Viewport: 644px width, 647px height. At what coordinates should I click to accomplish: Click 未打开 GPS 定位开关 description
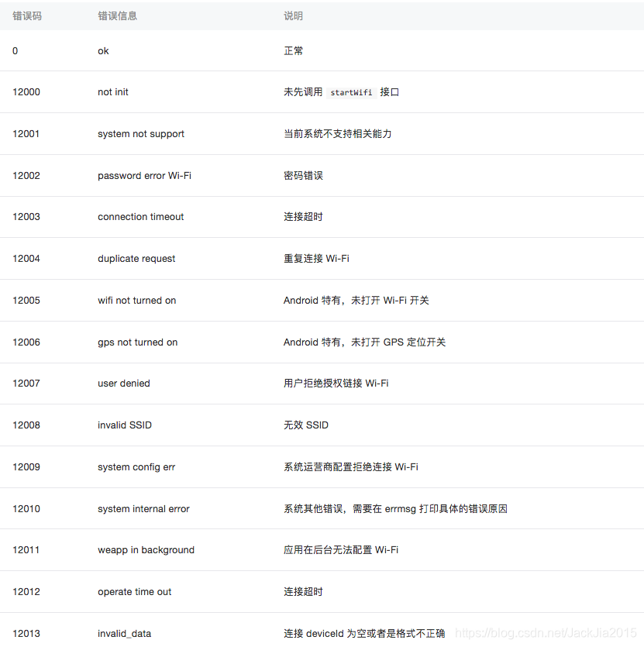[398, 342]
